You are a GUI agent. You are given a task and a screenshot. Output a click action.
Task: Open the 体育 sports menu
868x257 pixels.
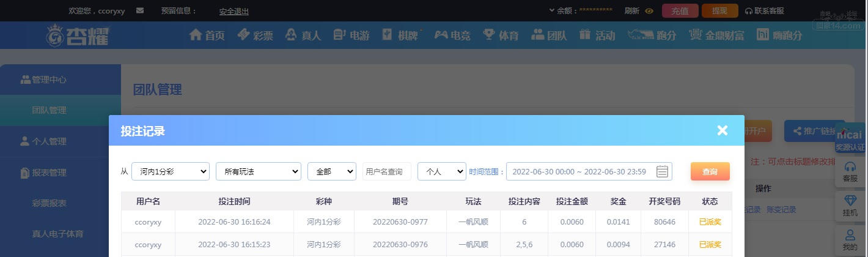click(501, 35)
